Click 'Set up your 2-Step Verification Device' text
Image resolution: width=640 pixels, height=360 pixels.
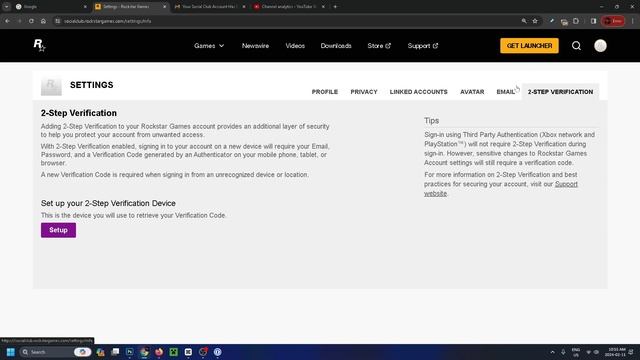click(108, 203)
